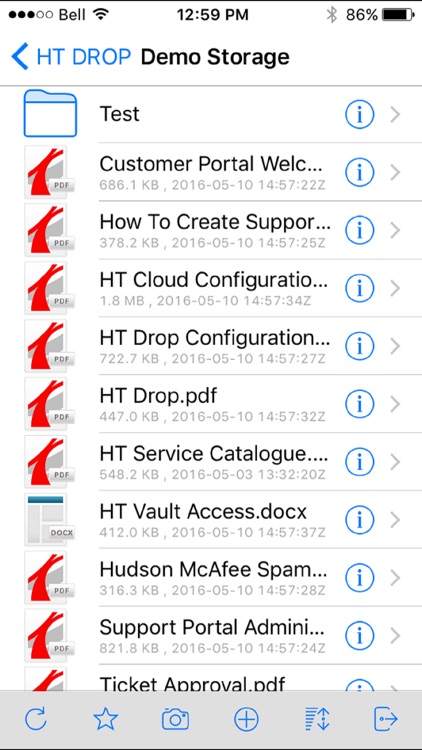This screenshot has width=422, height=750.
Task: Tap the logout exit icon
Action: 386,719
